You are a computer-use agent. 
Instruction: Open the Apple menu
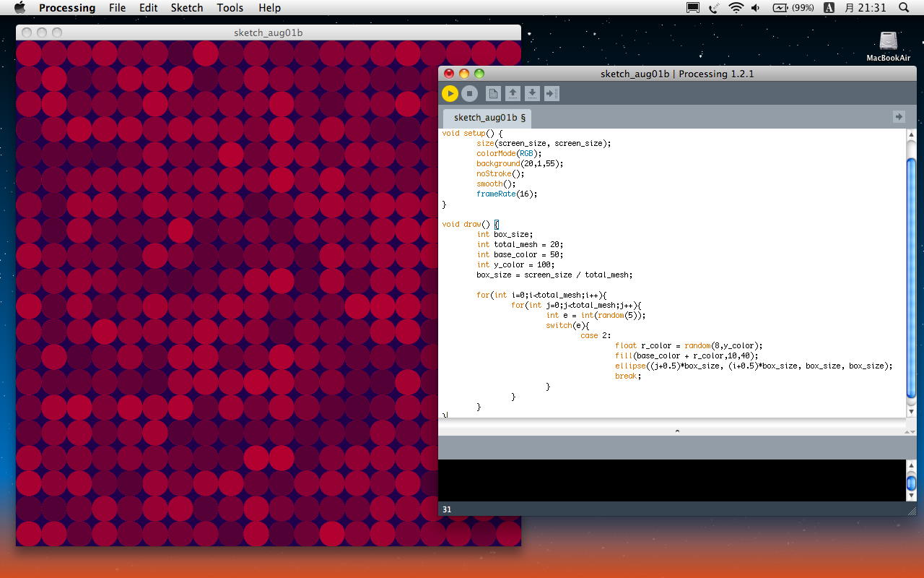pyautogui.click(x=19, y=8)
